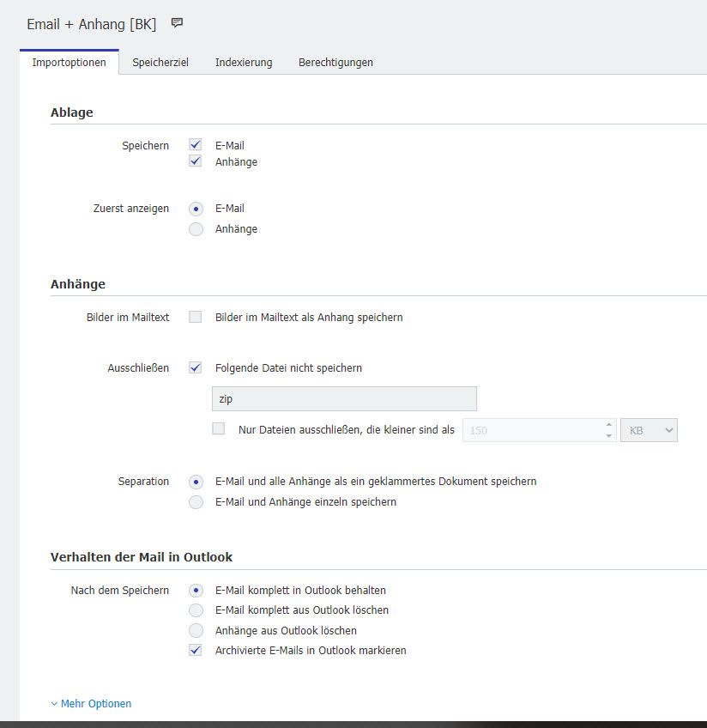Uncheck Folgende Datei nicht speichern
707x728 pixels.
pyautogui.click(x=196, y=367)
